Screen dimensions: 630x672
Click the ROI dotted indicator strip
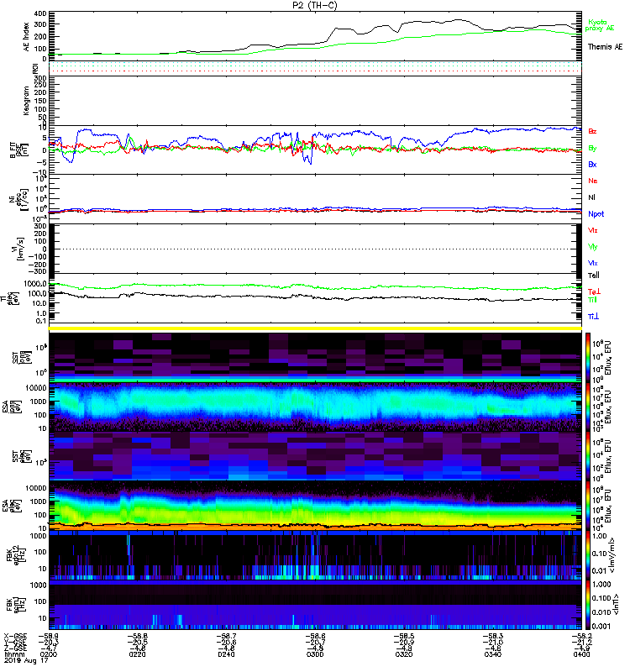click(316, 68)
